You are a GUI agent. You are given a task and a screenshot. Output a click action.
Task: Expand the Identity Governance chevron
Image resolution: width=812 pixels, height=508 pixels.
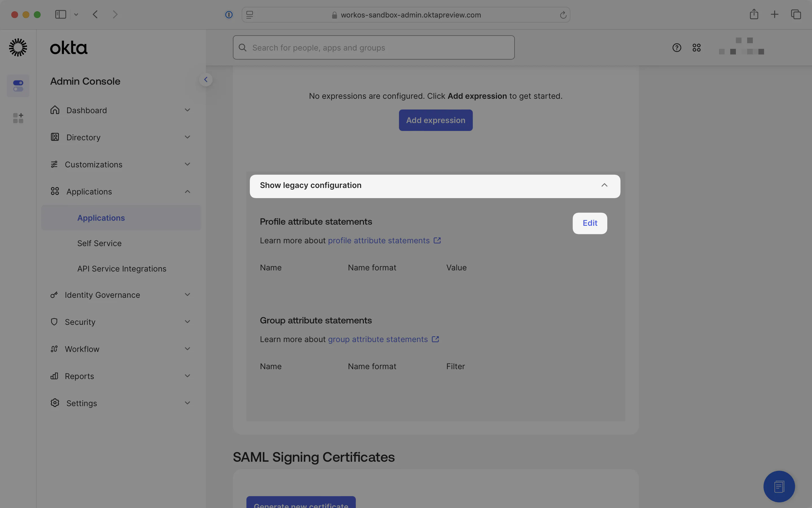(187, 295)
